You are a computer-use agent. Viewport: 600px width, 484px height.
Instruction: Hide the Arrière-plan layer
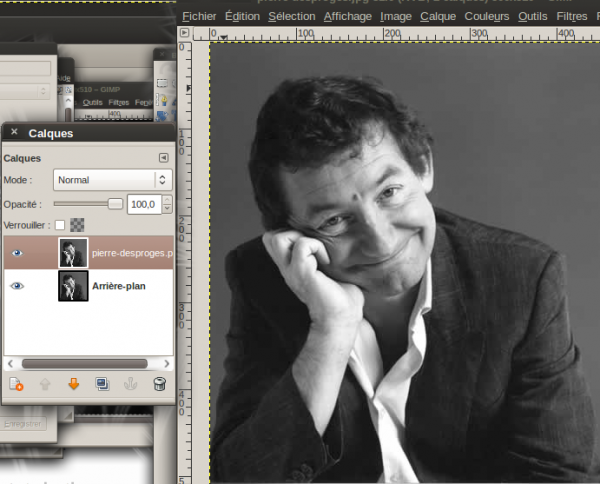[x=17, y=286]
